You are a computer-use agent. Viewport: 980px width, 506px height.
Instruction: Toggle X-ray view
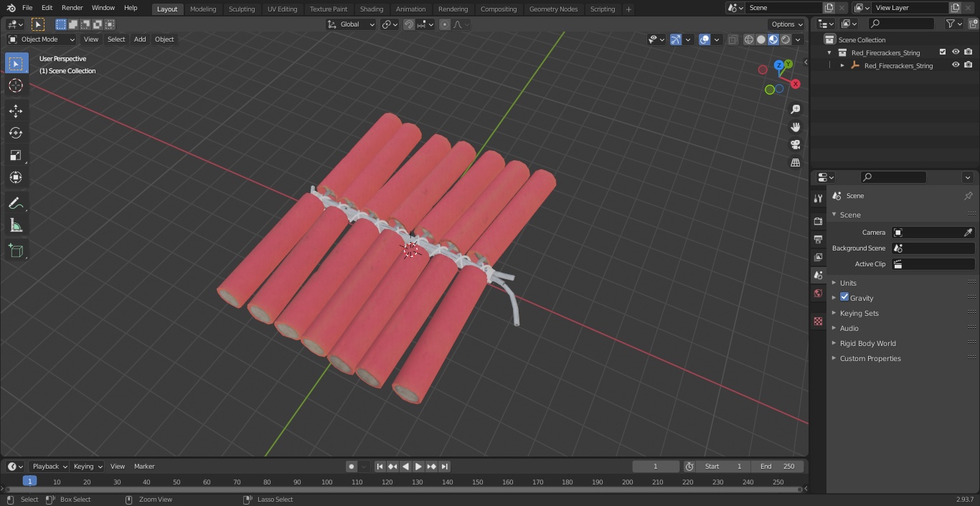[x=732, y=39]
